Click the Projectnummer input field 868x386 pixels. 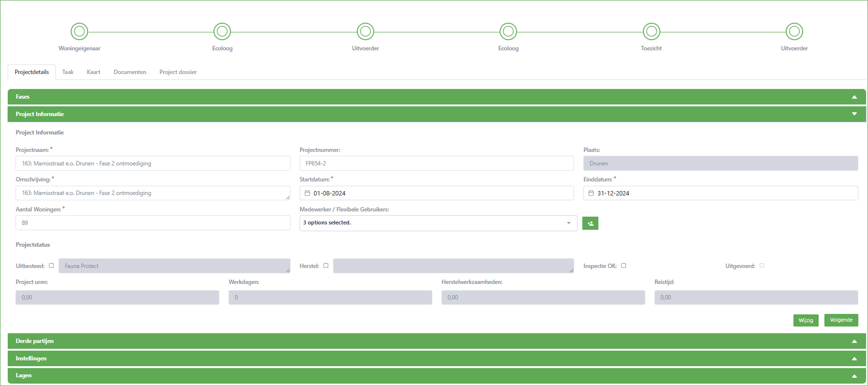[436, 163]
